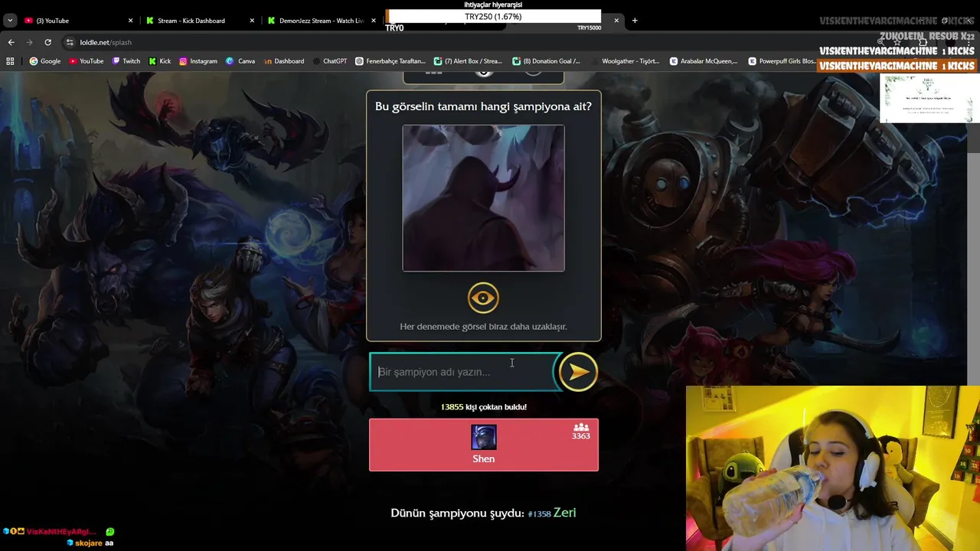Open the Arabalar McQueen bookmark
The image size is (980, 551).
(x=704, y=61)
